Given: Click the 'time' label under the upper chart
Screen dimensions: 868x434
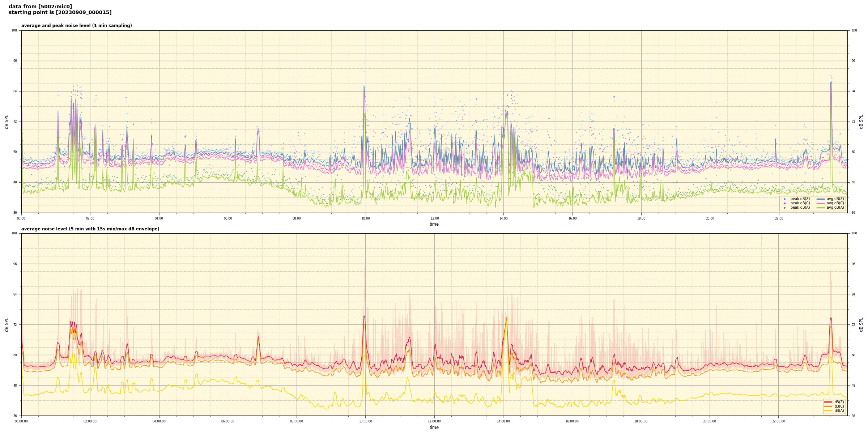Looking at the screenshot, I should (x=434, y=224).
